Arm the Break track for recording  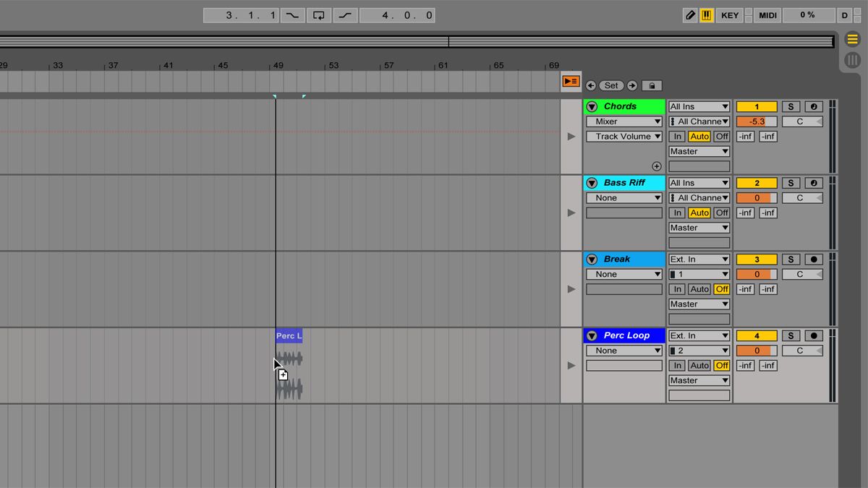814,259
